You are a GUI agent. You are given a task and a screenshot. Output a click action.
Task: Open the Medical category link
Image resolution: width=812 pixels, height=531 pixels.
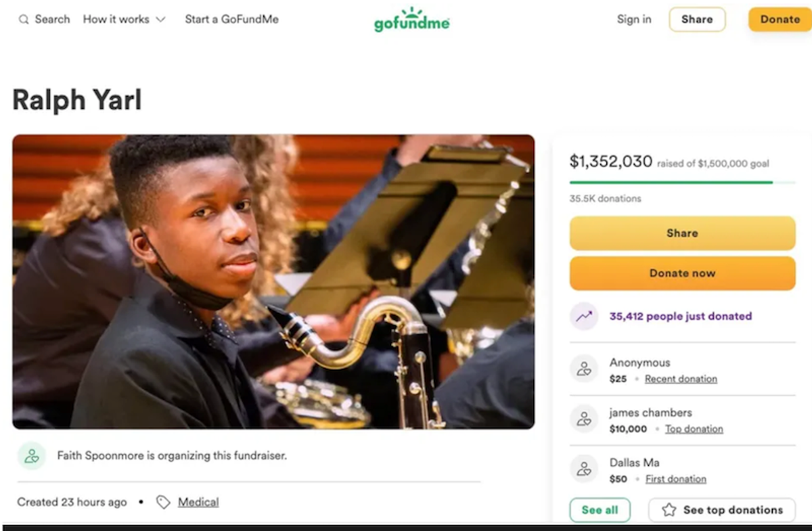pos(198,502)
